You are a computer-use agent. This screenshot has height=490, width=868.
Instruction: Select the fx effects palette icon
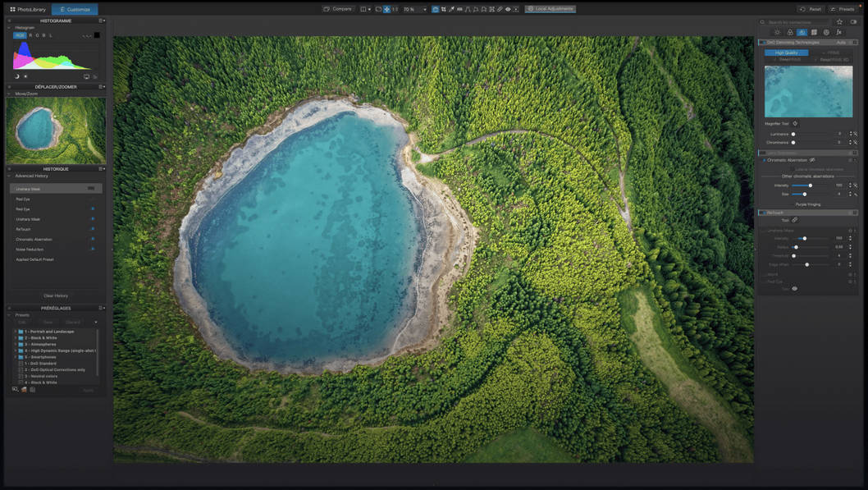838,32
